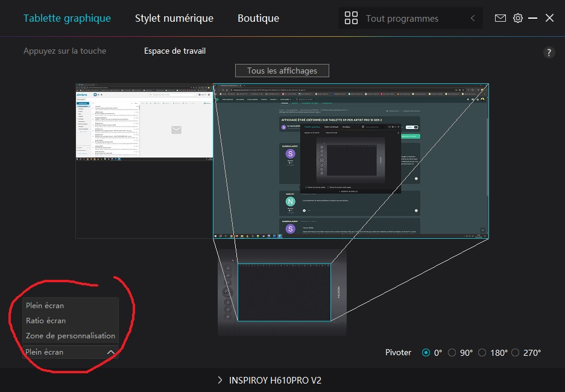This screenshot has height=392, width=565.
Task: Open the Boutique tab
Action: point(258,18)
